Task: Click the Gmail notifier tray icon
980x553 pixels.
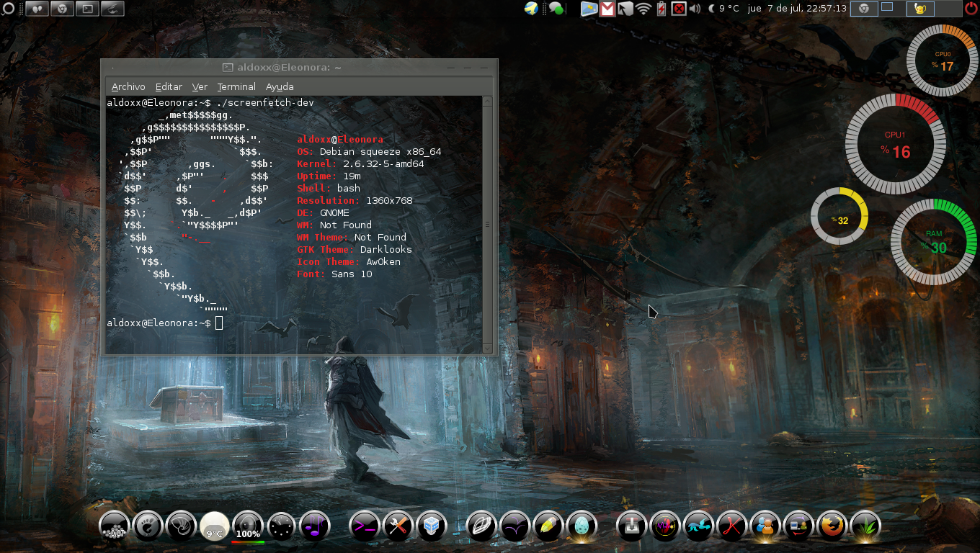Action: click(607, 9)
